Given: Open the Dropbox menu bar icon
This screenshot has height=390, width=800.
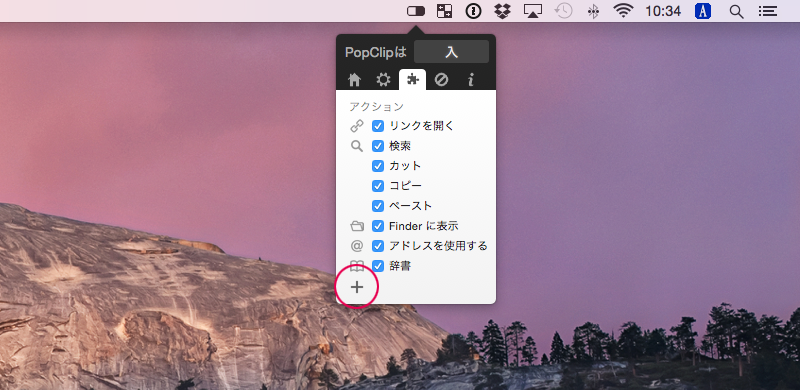Looking at the screenshot, I should tap(503, 11).
